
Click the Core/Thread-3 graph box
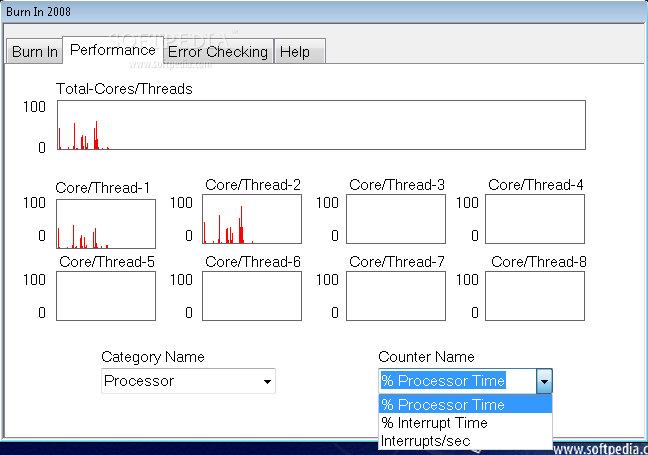tap(396, 219)
